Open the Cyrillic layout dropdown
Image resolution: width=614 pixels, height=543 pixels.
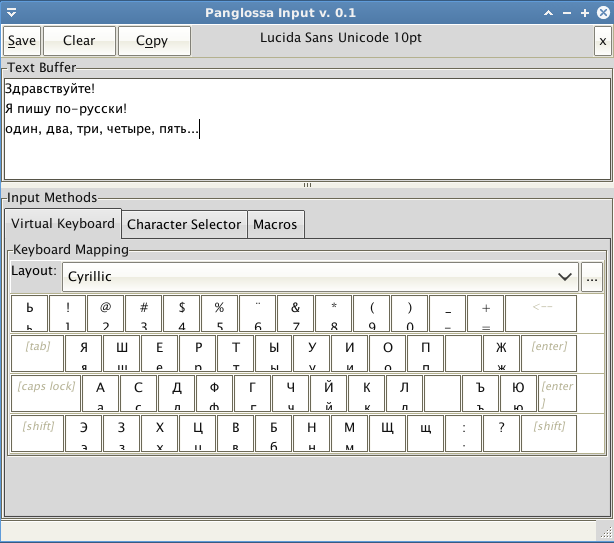pos(320,276)
